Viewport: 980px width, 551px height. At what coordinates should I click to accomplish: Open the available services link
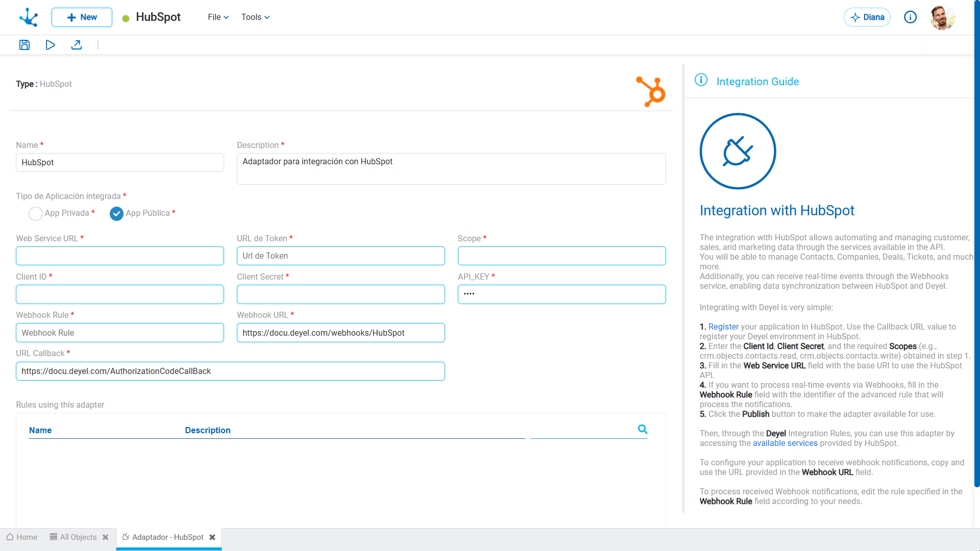(785, 443)
